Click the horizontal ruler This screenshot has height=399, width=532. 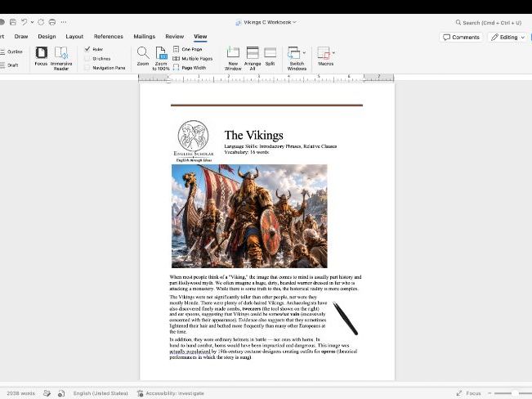tap(266, 78)
